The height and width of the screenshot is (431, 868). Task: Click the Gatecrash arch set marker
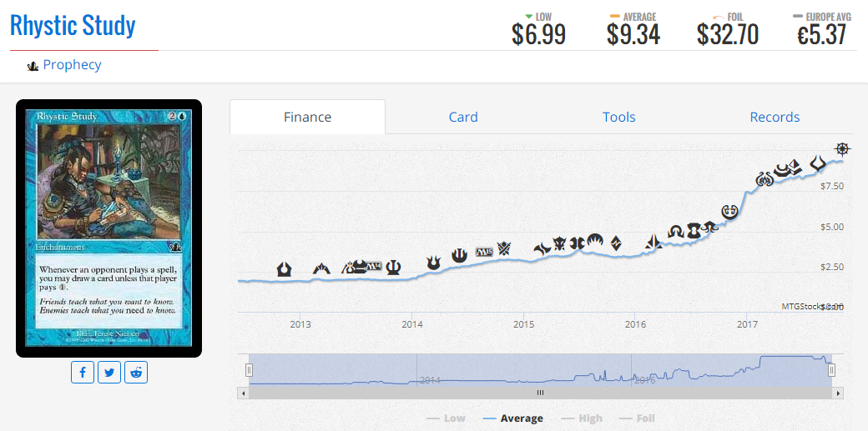pyautogui.click(x=321, y=270)
